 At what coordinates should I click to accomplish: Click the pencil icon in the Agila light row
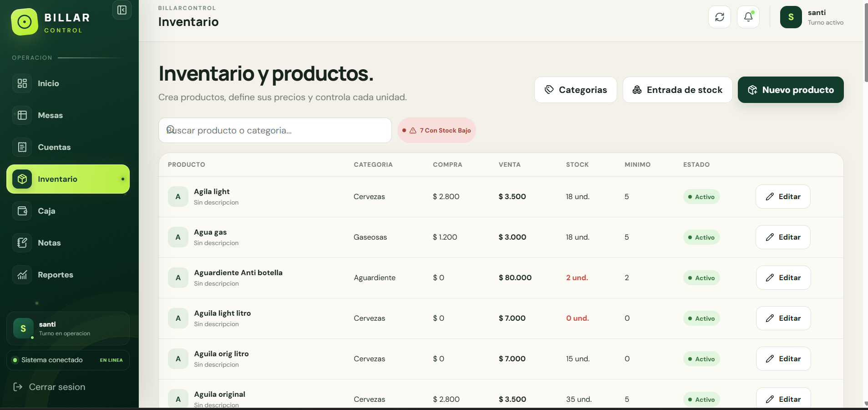click(770, 197)
